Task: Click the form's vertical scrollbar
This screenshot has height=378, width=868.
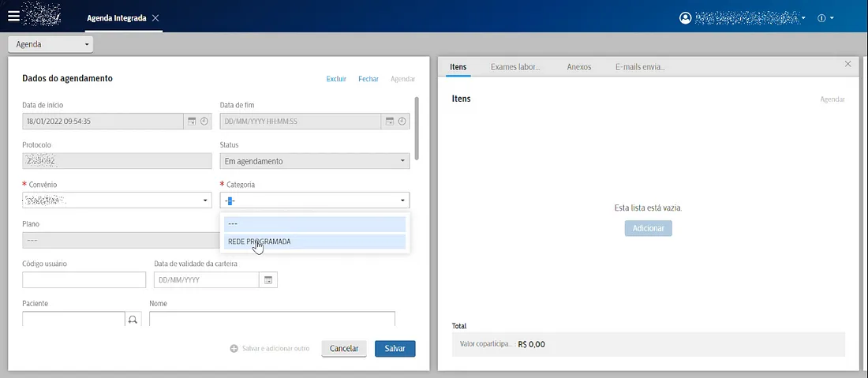Action: click(417, 129)
